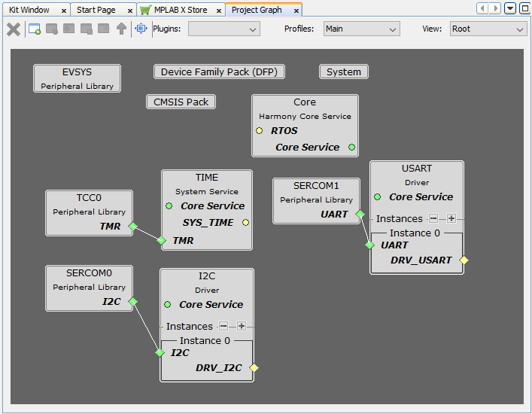Click the I2C Instances plus icon
Image resolution: width=532 pixels, height=414 pixels.
[242, 326]
